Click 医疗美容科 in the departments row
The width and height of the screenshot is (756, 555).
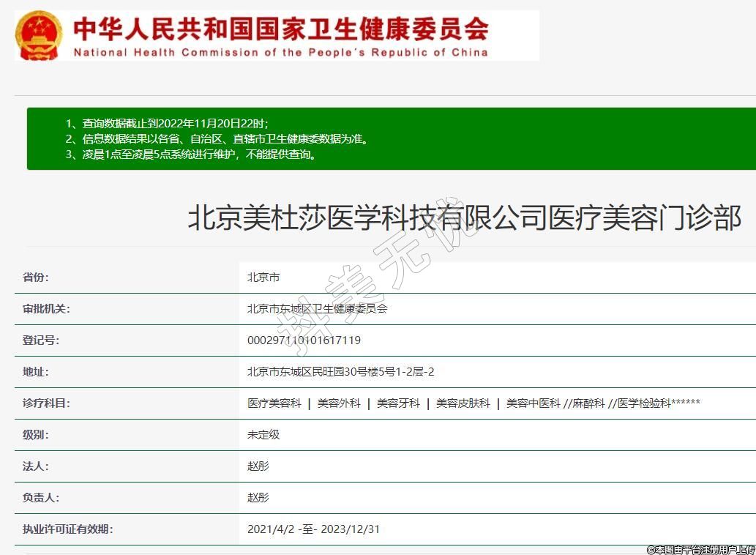click(x=274, y=403)
